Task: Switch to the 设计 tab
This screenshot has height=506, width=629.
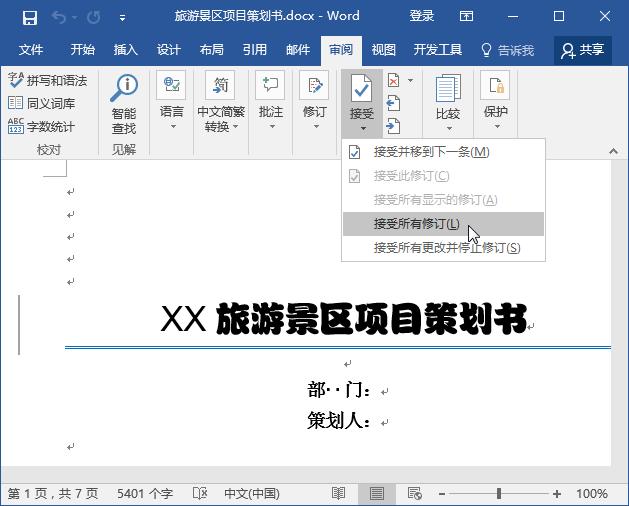Action: click(x=168, y=50)
